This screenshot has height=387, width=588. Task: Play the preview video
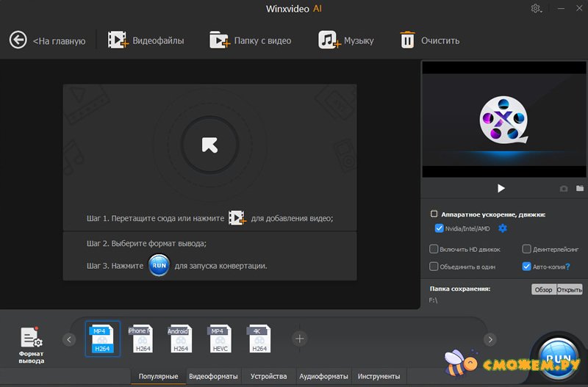coord(501,189)
